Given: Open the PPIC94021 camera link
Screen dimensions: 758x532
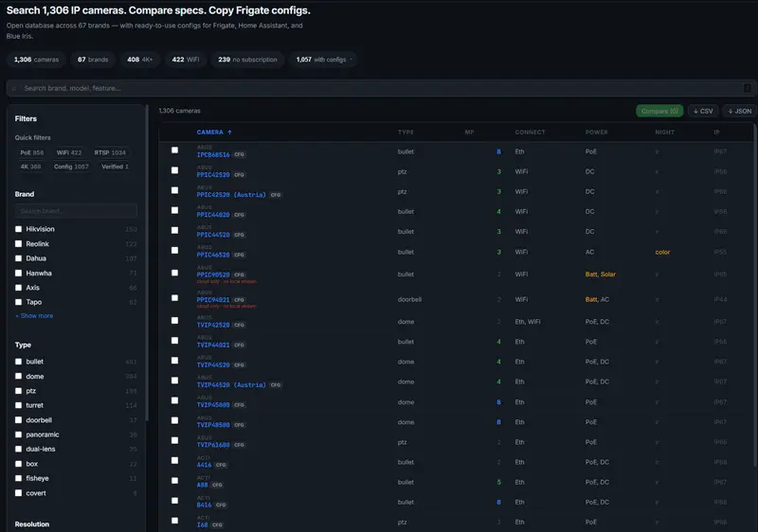Looking at the screenshot, I should [213, 300].
